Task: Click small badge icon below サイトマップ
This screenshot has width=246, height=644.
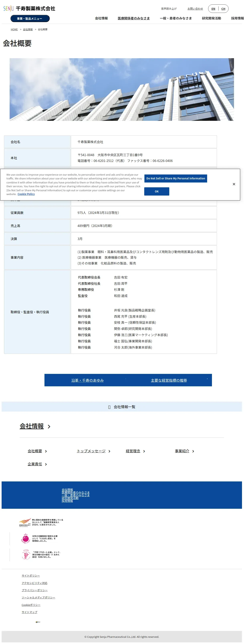Action: tap(38, 622)
